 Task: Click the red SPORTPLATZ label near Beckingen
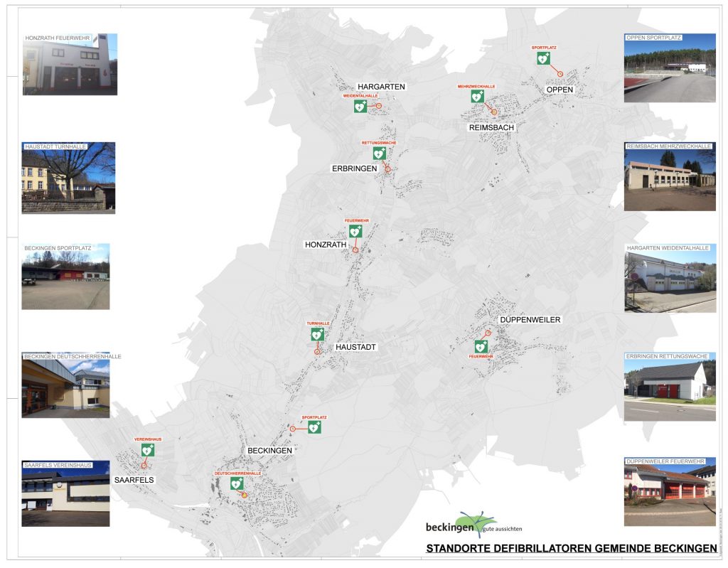[x=314, y=417]
